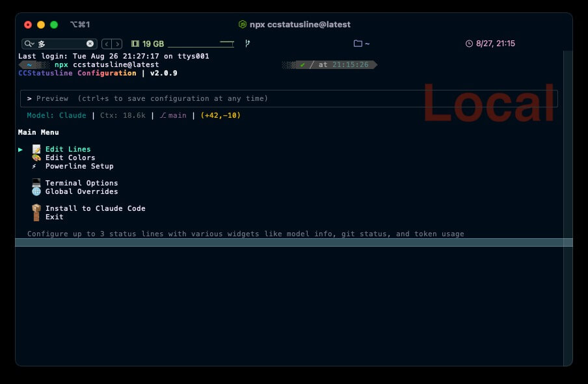Click the memory usage sparkline graph
The width and height of the screenshot is (588, 384).
pos(201,44)
